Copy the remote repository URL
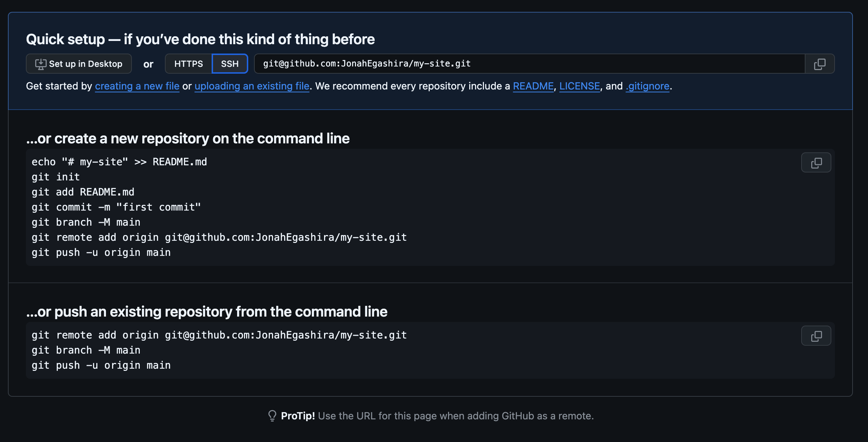Screen dimensions: 868x442 [x=820, y=64]
